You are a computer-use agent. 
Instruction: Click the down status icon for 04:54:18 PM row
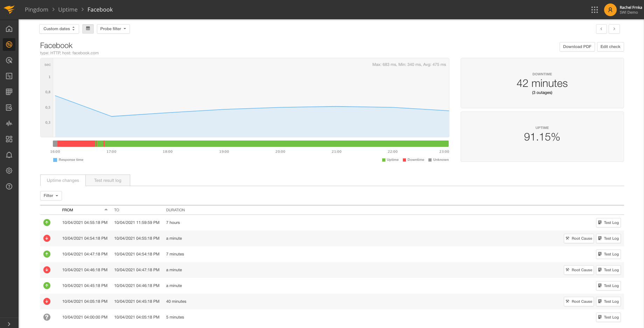(47, 238)
